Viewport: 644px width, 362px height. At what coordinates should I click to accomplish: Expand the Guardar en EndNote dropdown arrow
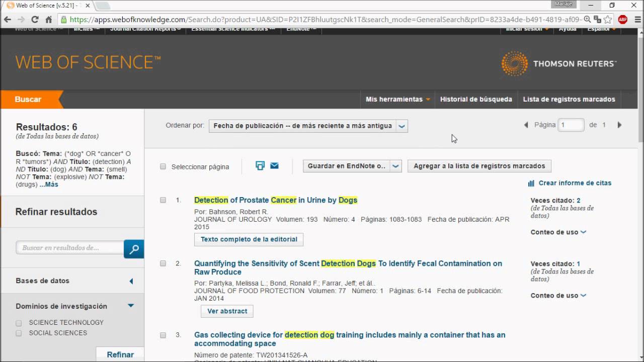click(396, 166)
